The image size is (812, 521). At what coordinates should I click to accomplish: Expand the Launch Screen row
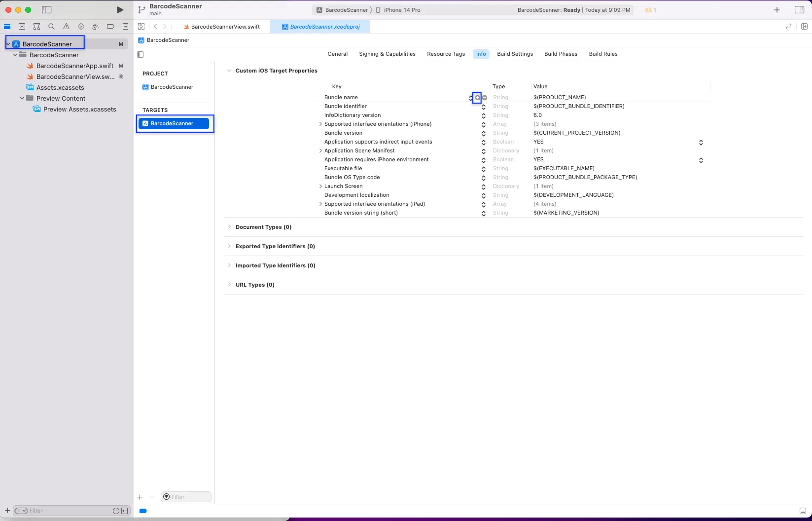(x=320, y=186)
